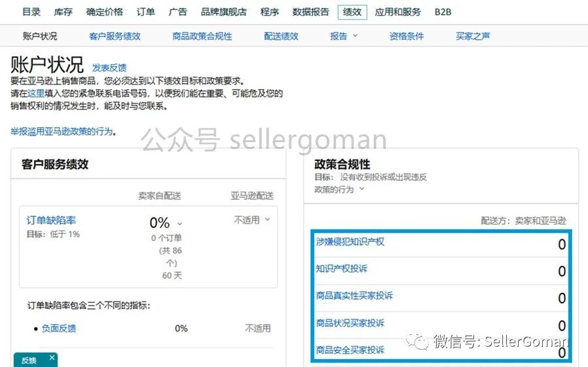
Task: Click the 发表反馈 link beside the title
Action: click(x=109, y=68)
